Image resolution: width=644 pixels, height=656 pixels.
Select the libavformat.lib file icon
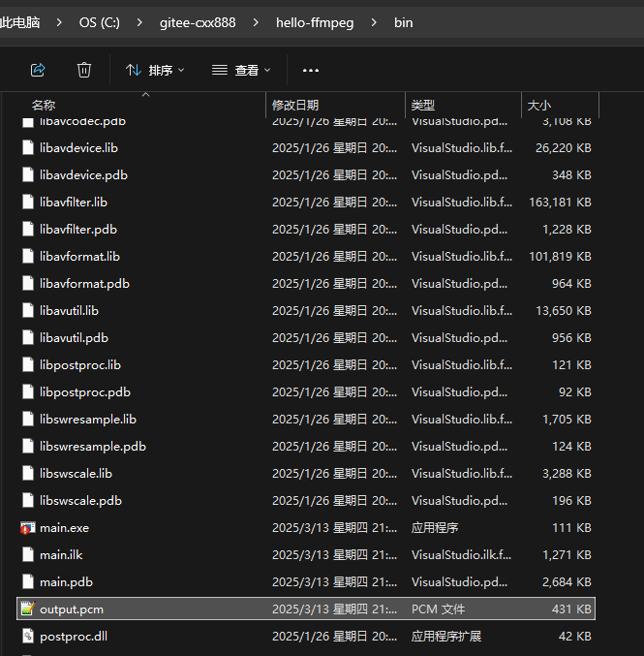tap(27, 257)
